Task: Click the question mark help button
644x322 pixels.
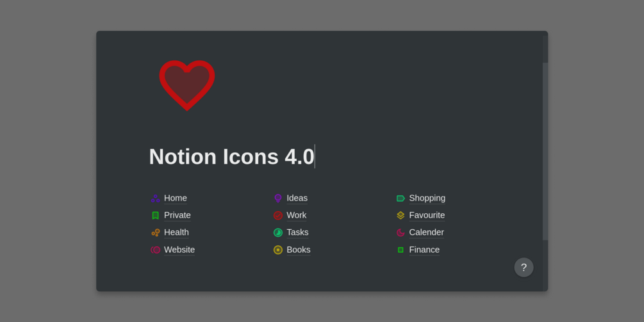Action: tap(524, 268)
